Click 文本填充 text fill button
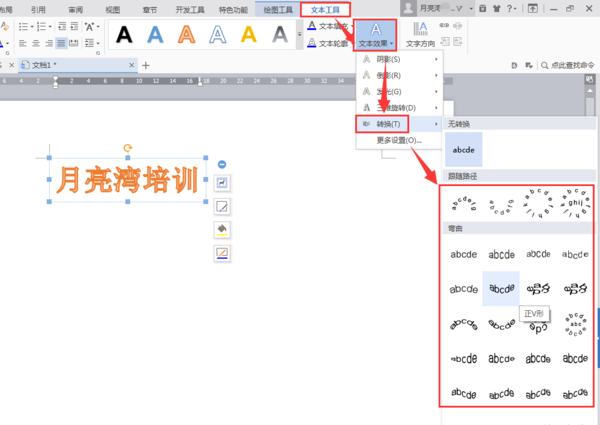This screenshot has height=425, width=600. click(328, 26)
